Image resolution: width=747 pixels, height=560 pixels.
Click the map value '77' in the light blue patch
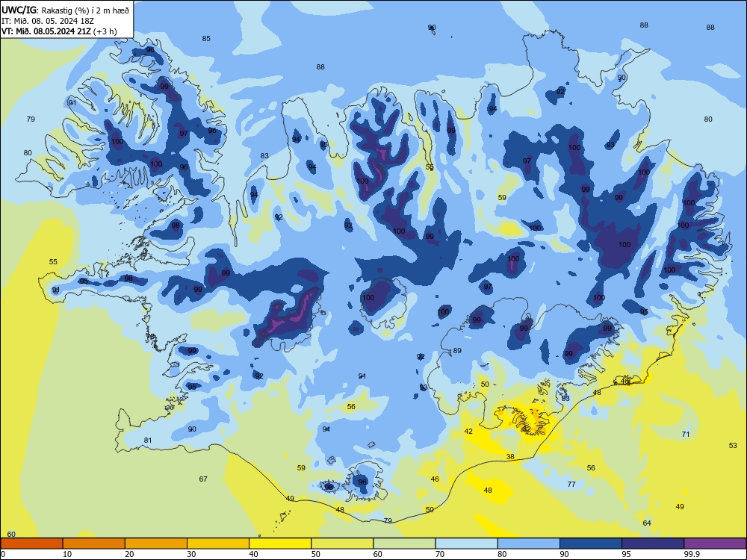click(571, 485)
